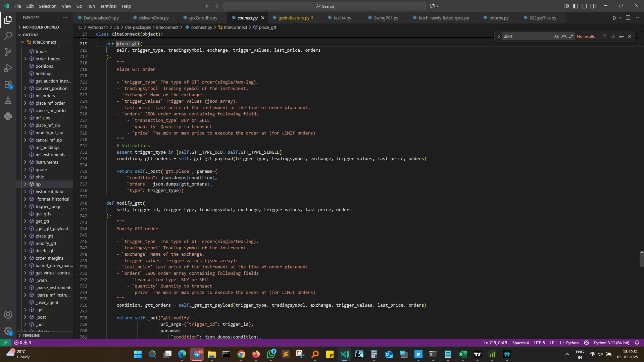Click the Python activity bar icon

point(8,116)
